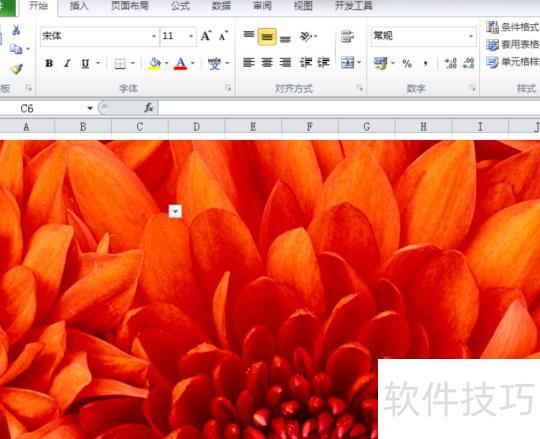
Task: Click the Cut scissors icon
Action: [16, 30]
